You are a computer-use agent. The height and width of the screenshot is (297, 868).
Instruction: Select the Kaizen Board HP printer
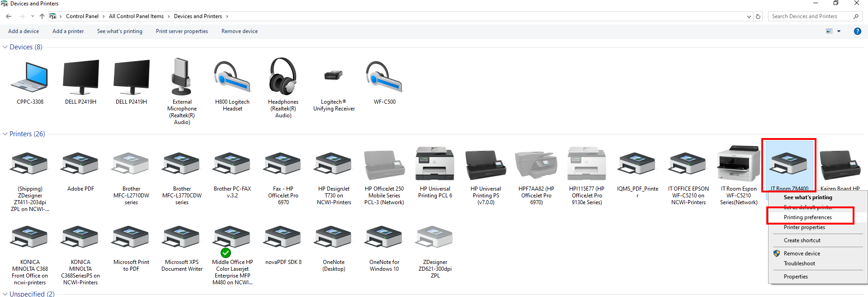click(x=840, y=165)
